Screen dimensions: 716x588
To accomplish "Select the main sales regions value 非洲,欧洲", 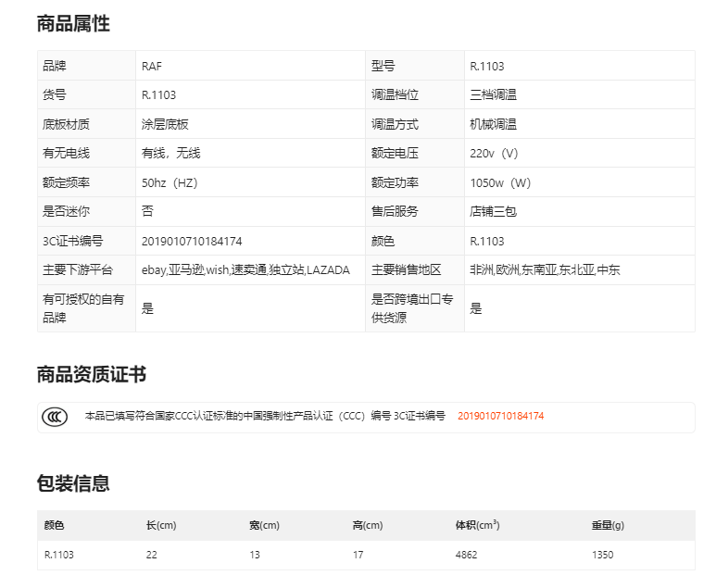I will (545, 270).
